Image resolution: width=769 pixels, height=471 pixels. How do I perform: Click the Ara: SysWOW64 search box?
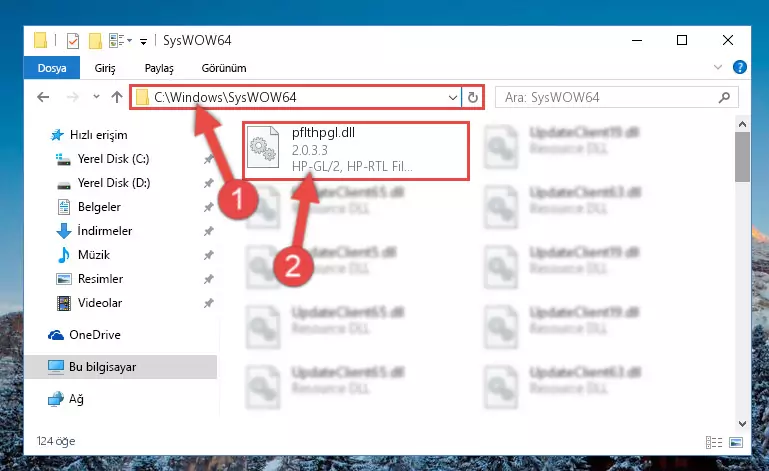click(617, 98)
